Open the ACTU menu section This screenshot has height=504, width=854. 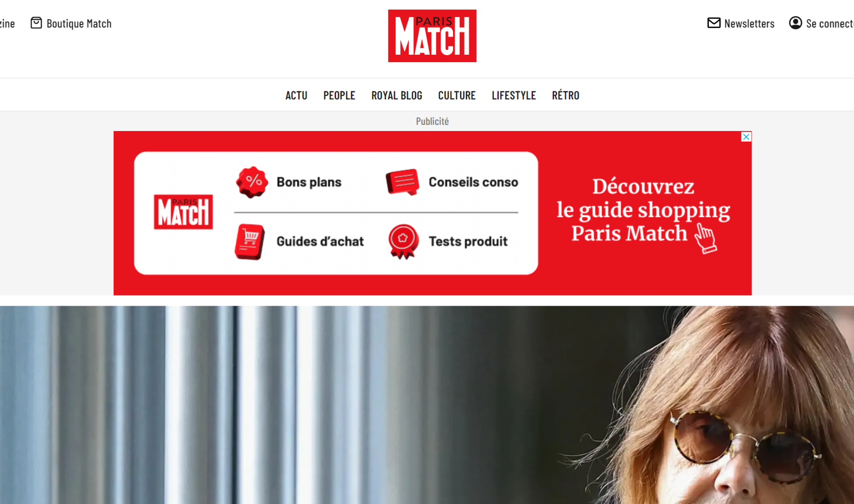click(x=296, y=95)
